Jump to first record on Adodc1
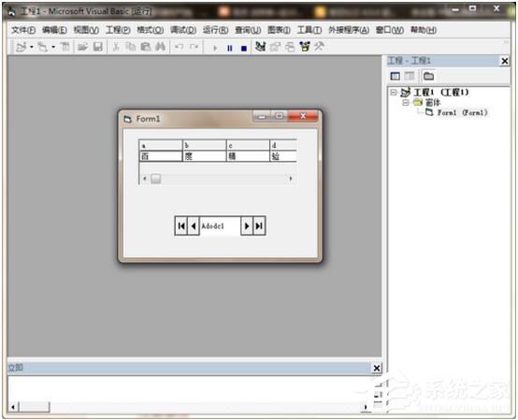Image resolution: width=518 pixels, height=420 pixels. coord(181,226)
